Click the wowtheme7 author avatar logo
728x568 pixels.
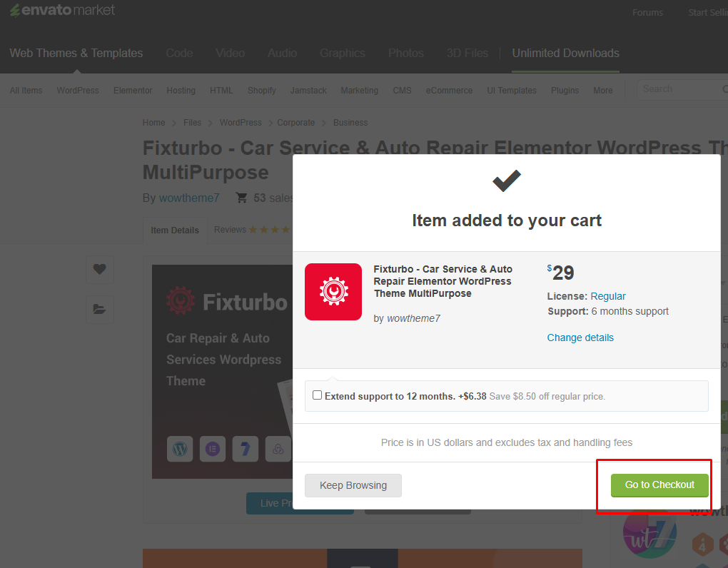pos(649,534)
